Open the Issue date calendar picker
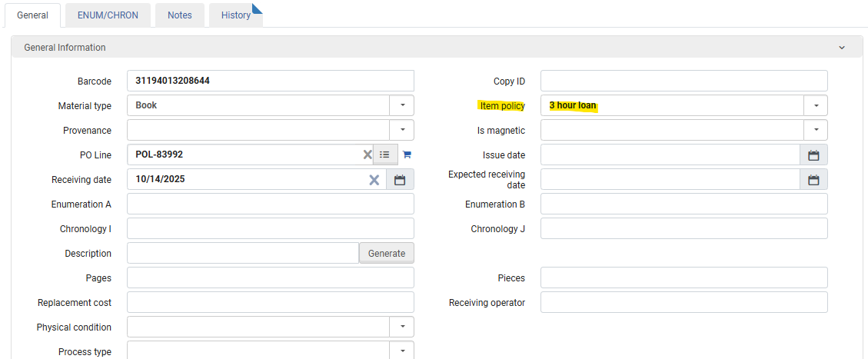 [813, 155]
